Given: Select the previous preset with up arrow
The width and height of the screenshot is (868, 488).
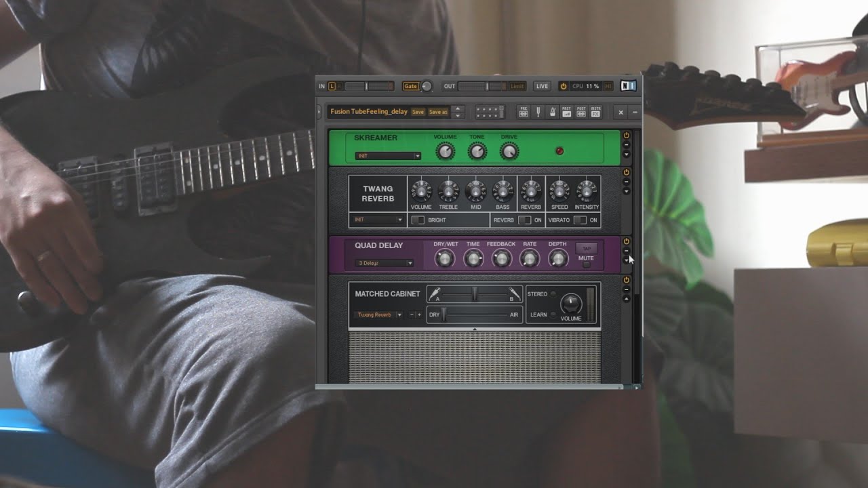Looking at the screenshot, I should [x=458, y=108].
